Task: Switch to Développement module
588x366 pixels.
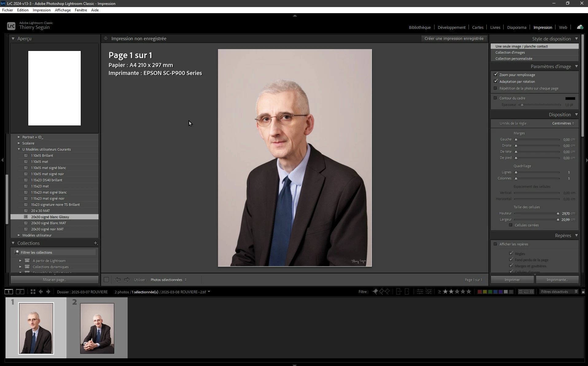Action: tap(451, 27)
